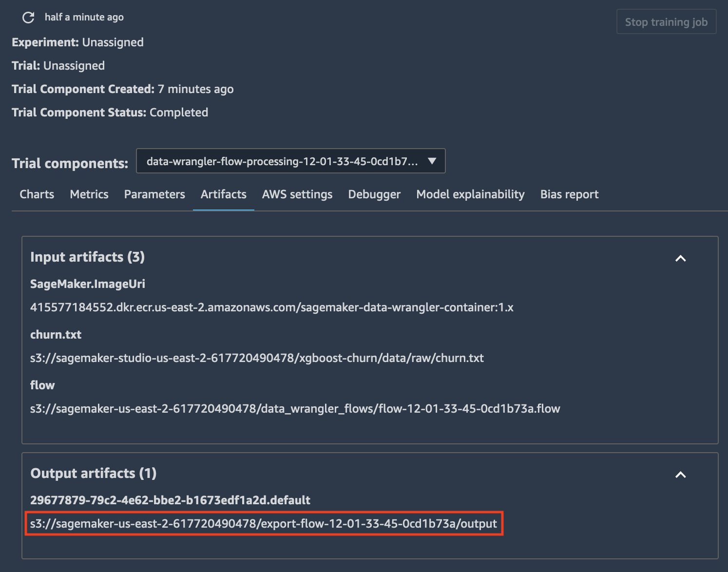Click the export-flow output S3 path
Image resolution: width=728 pixels, height=572 pixels.
pos(264,524)
